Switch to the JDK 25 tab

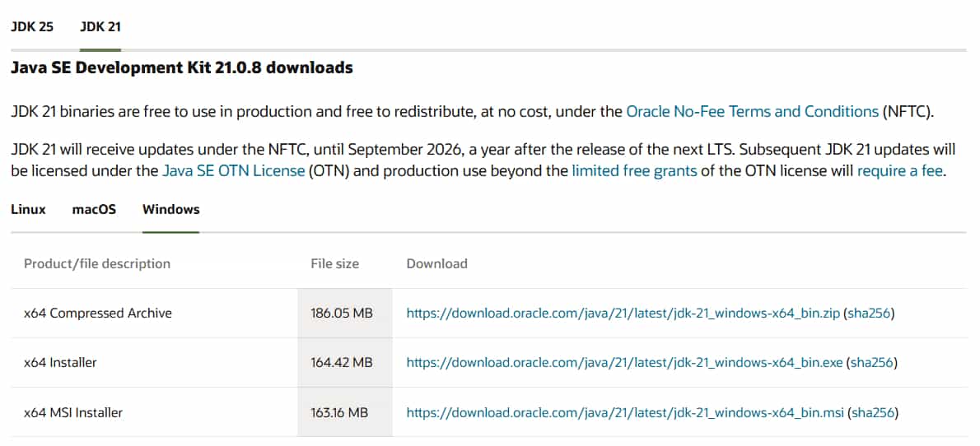(32, 26)
